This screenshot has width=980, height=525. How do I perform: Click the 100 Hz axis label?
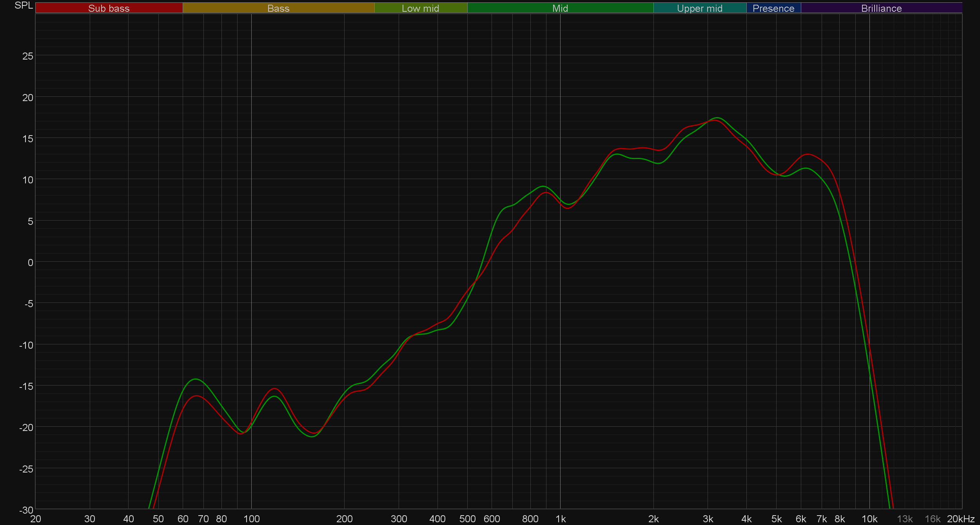pos(251,519)
